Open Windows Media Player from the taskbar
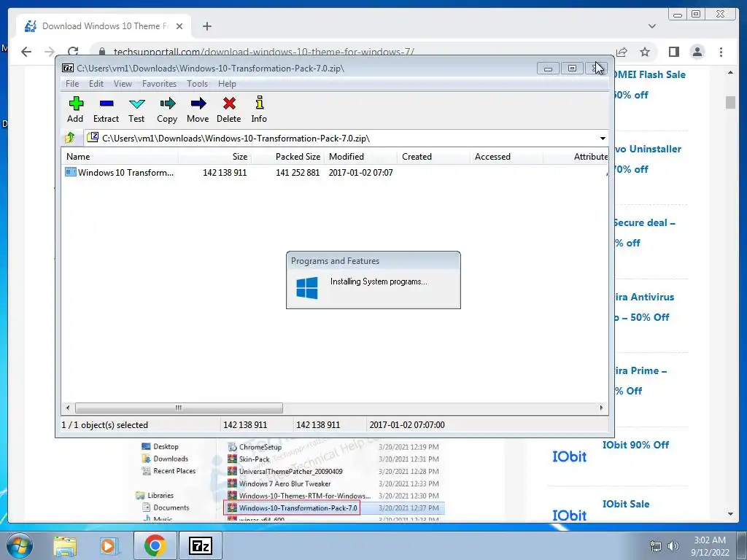The image size is (747, 560). point(109,546)
